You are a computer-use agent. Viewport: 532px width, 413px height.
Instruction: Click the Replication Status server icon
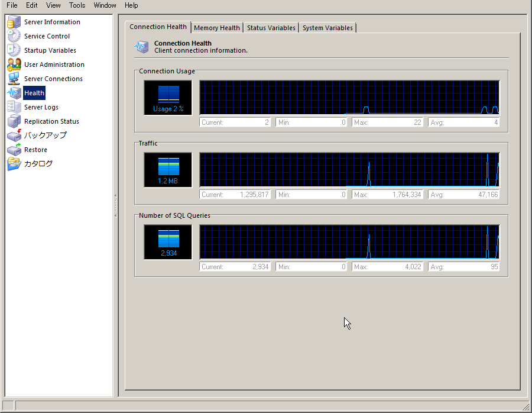click(14, 121)
